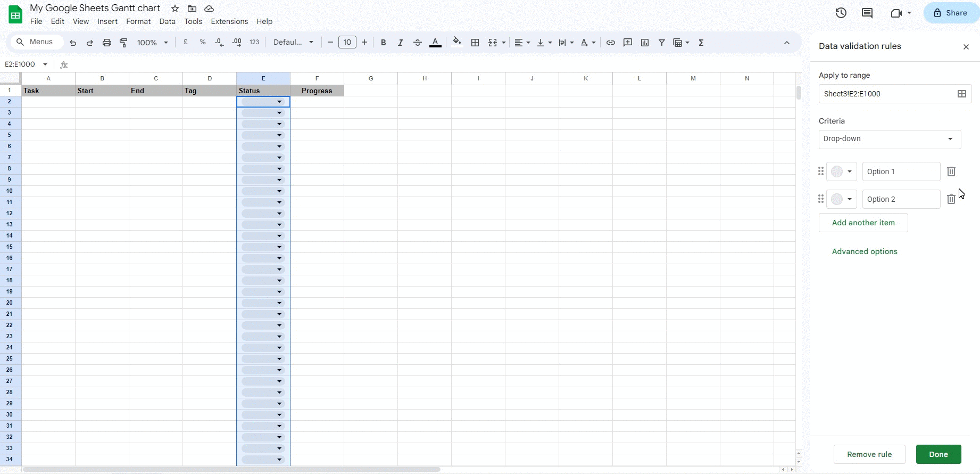Open the Insert menu
The width and height of the screenshot is (980, 474).
[107, 22]
